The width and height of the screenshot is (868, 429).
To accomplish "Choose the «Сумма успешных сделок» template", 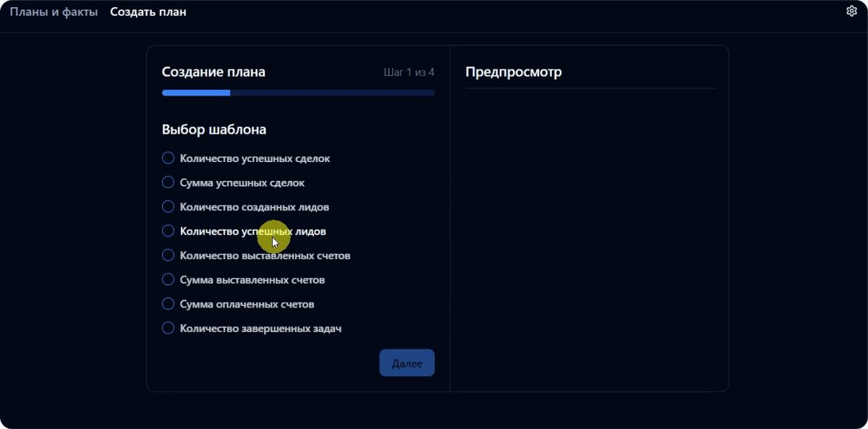I will click(168, 182).
